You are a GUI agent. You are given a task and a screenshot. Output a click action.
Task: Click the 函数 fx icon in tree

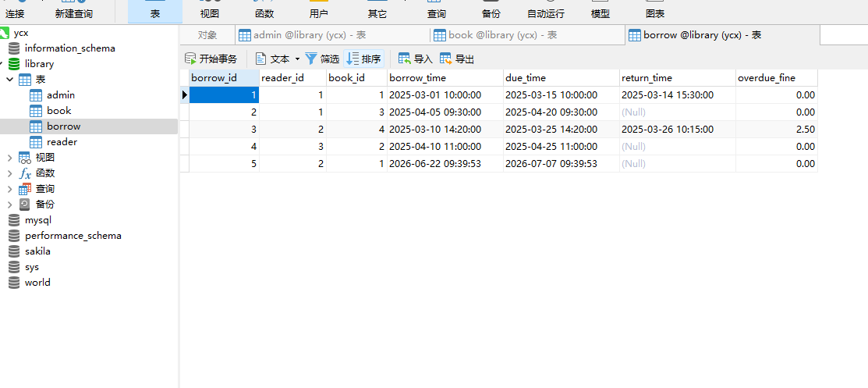pyautogui.click(x=25, y=173)
